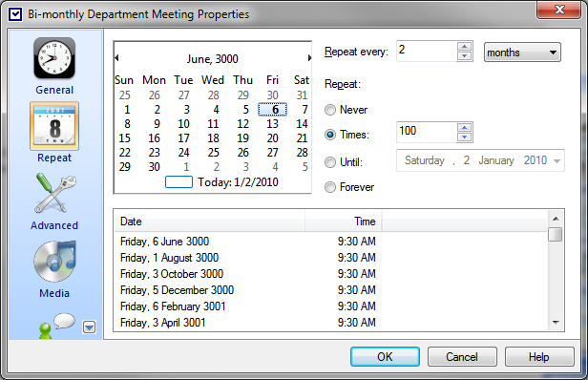Click the June, 3000 month title

coord(212,59)
